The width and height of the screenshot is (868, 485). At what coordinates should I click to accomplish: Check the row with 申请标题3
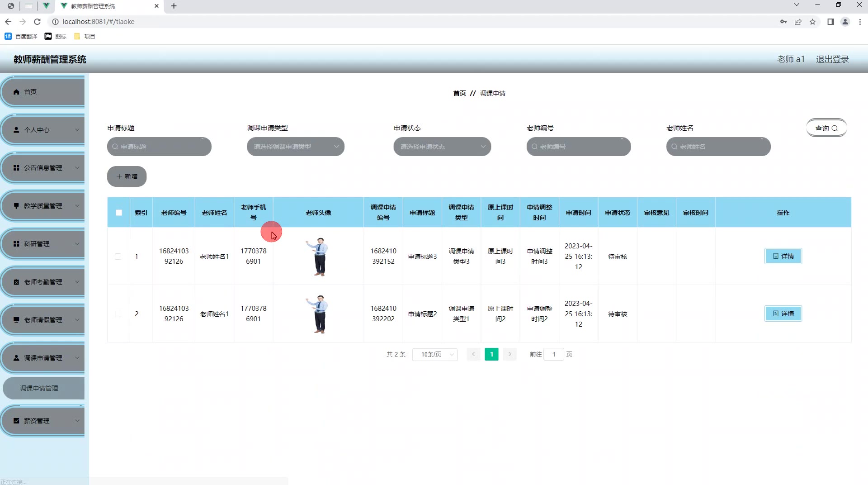118,257
